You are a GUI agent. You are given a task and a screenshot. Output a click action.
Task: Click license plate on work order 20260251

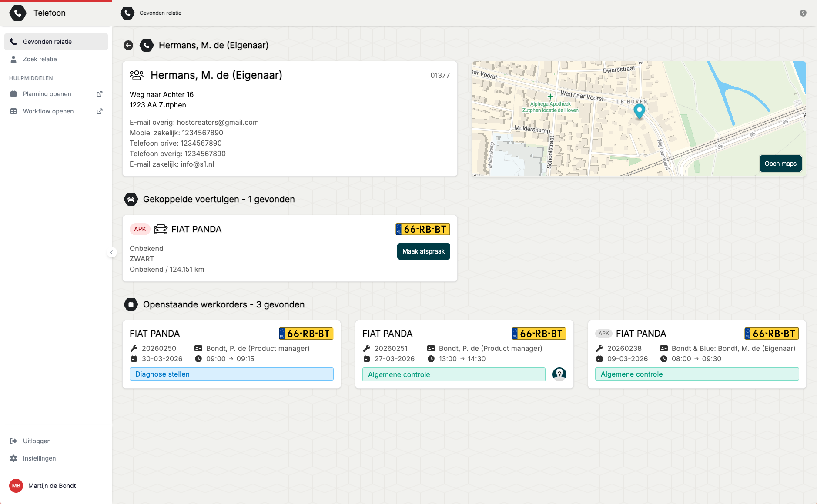pyautogui.click(x=539, y=334)
